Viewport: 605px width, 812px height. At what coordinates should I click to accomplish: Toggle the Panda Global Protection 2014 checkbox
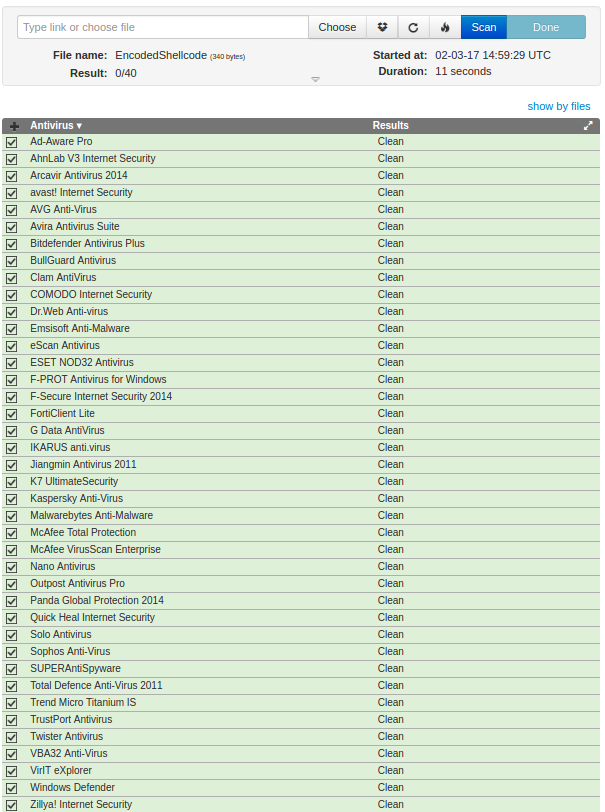(x=12, y=601)
